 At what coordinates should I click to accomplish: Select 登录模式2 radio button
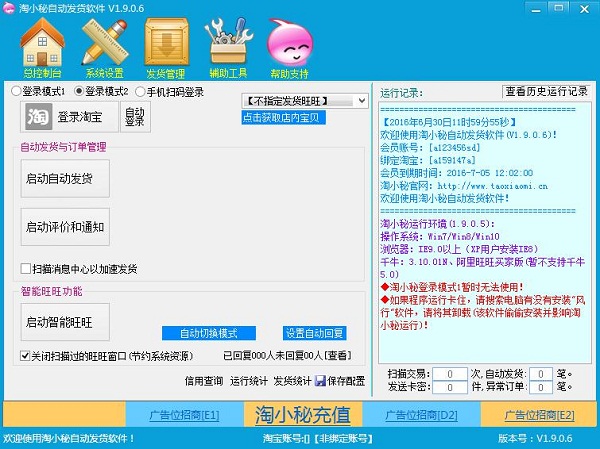tap(79, 91)
